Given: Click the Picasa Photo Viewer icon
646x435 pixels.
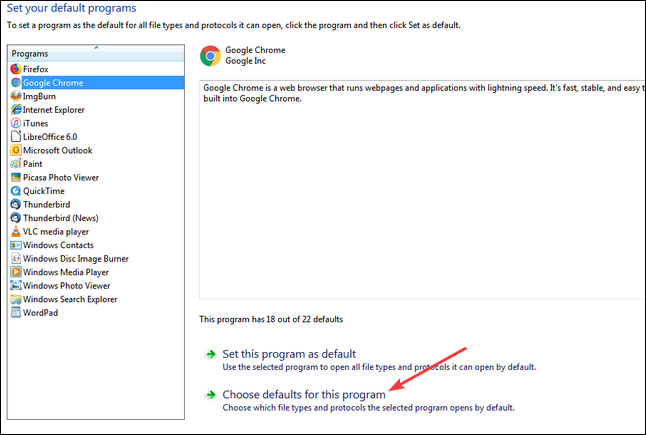Looking at the screenshot, I should tap(16, 177).
